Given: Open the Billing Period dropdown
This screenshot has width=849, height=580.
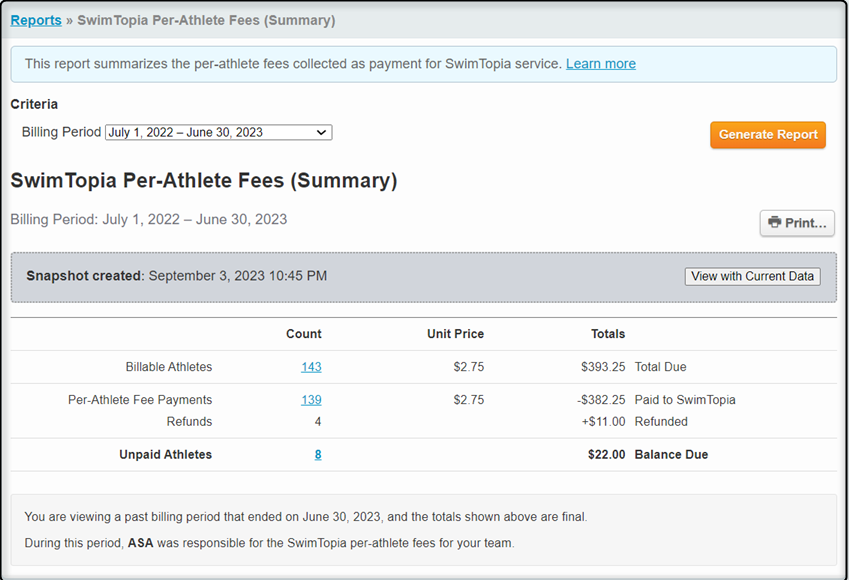Looking at the screenshot, I should point(218,132).
